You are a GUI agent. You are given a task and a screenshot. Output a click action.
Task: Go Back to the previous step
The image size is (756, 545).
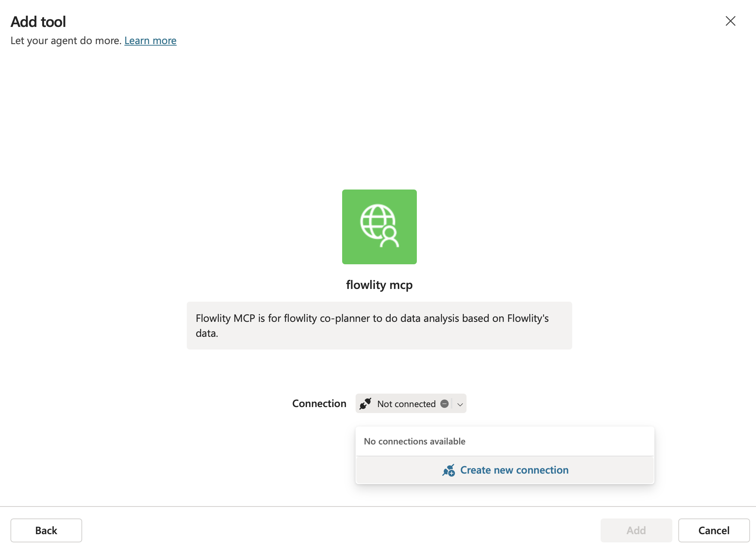point(46,530)
